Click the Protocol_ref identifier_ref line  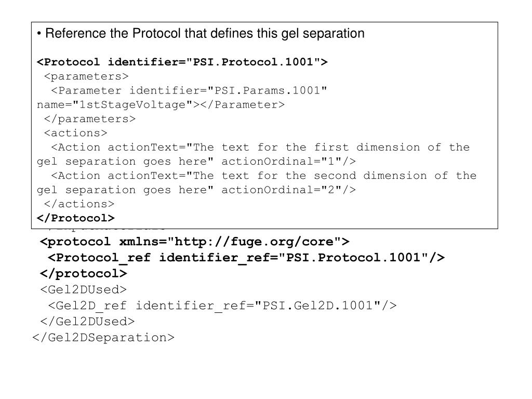pos(246,258)
